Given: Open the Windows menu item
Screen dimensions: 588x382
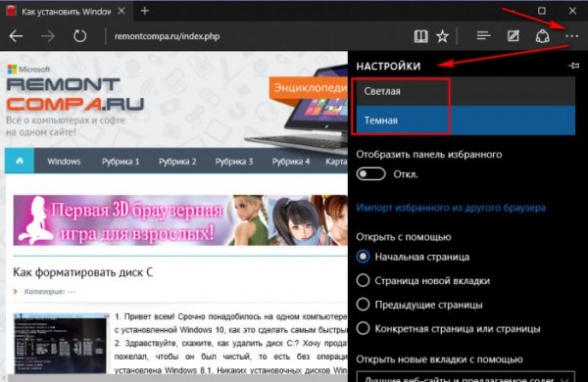Looking at the screenshot, I should coord(64,162).
